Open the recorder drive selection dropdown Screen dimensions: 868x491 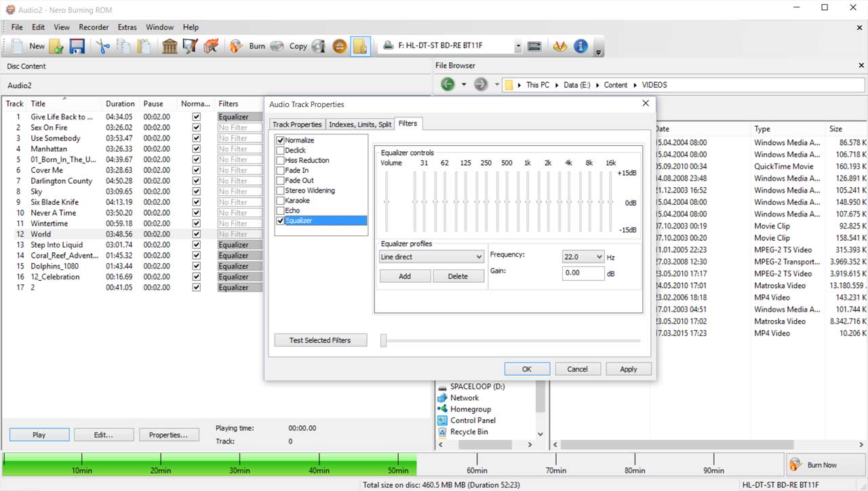tap(518, 46)
